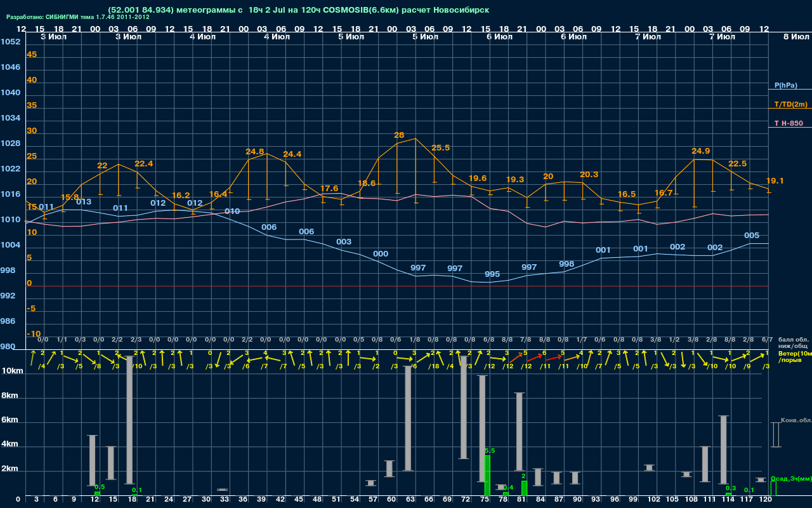Viewport: 812px width, 508px height.
Task: Click the temperature label 17.6
Action: click(x=329, y=189)
